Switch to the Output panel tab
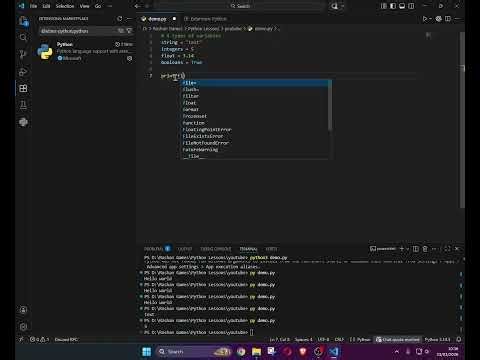 [x=184, y=249]
